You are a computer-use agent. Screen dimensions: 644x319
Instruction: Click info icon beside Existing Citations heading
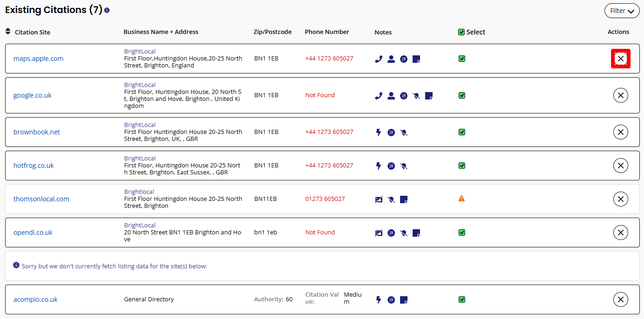pyautogui.click(x=107, y=10)
